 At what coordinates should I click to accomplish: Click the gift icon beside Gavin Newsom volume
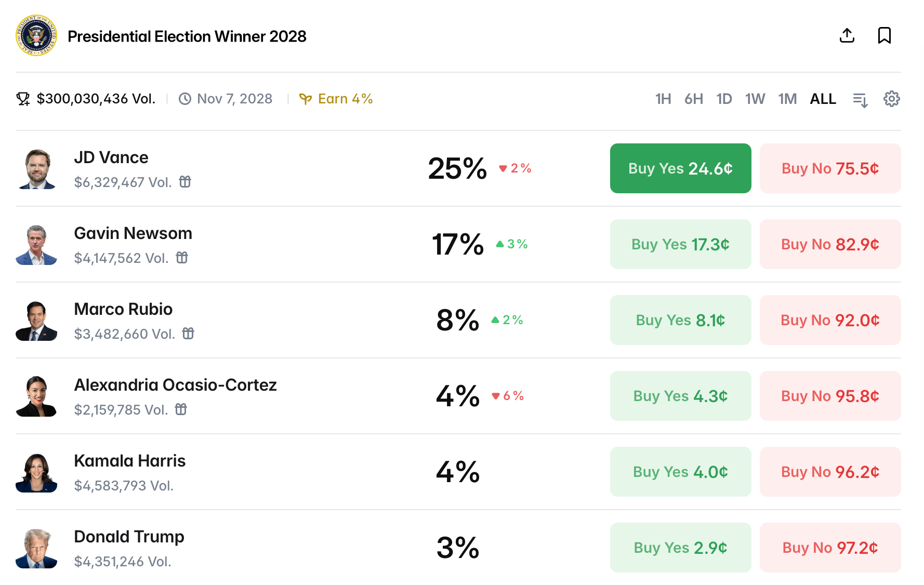coord(182,258)
